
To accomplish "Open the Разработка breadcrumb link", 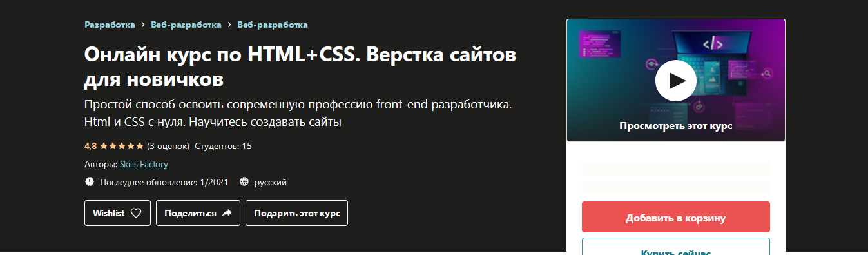I will pos(110,25).
